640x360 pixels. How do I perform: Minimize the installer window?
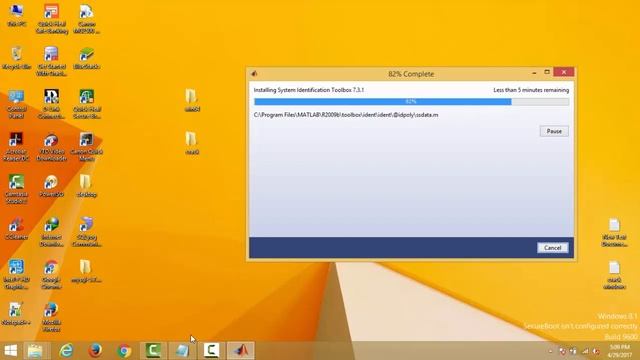click(534, 73)
